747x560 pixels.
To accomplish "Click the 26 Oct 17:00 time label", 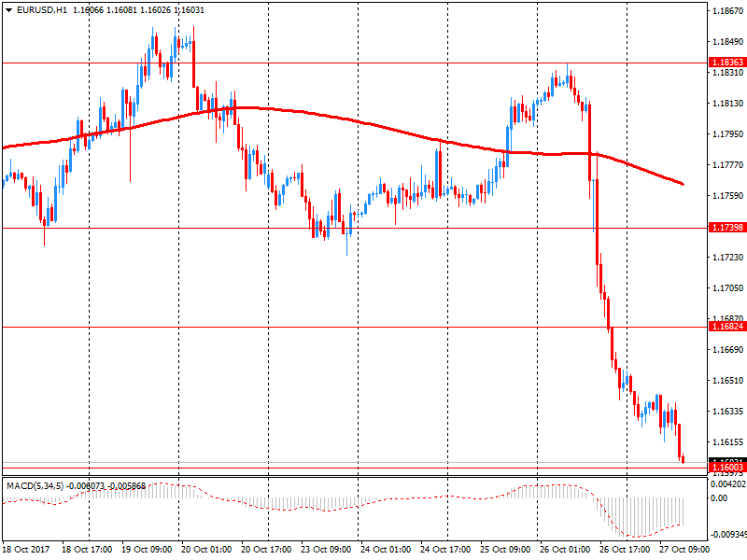I will [x=625, y=550].
